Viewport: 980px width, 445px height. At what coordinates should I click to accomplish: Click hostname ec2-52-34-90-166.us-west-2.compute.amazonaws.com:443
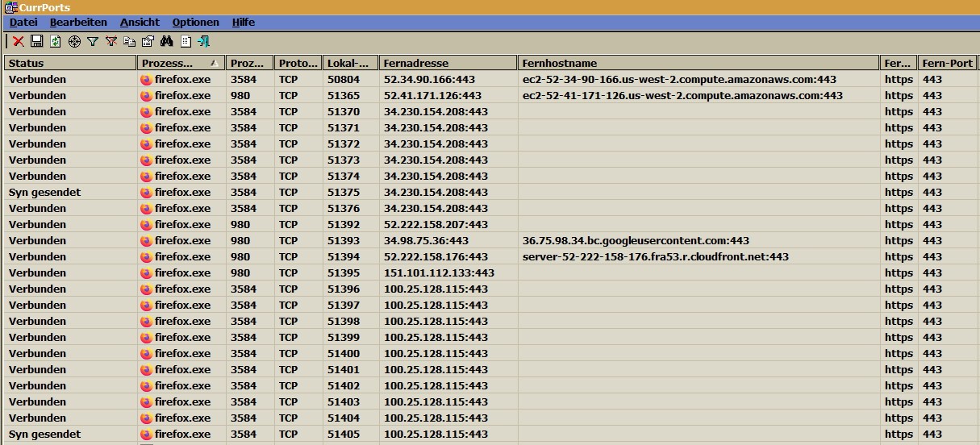679,79
